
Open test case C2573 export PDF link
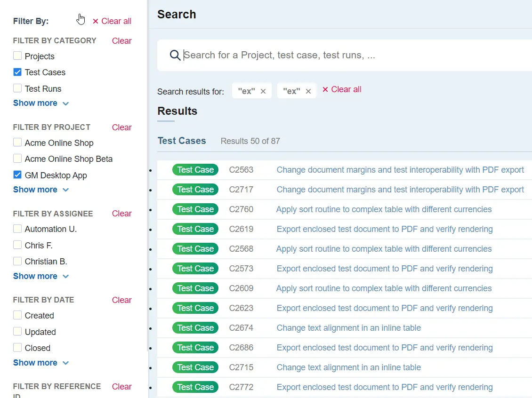[x=385, y=269]
